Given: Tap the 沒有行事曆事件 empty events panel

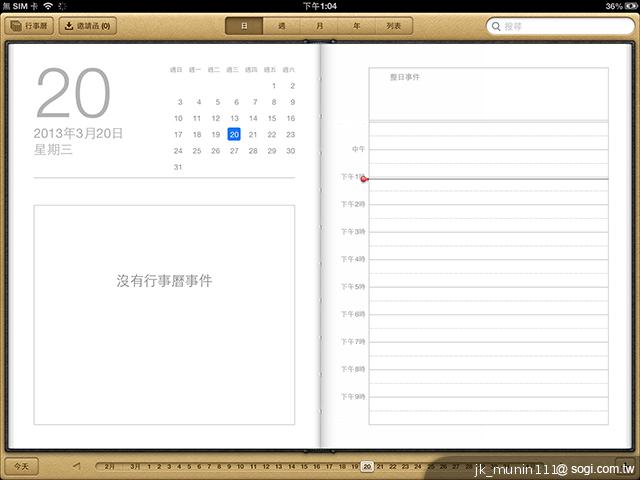Looking at the screenshot, I should [164, 315].
